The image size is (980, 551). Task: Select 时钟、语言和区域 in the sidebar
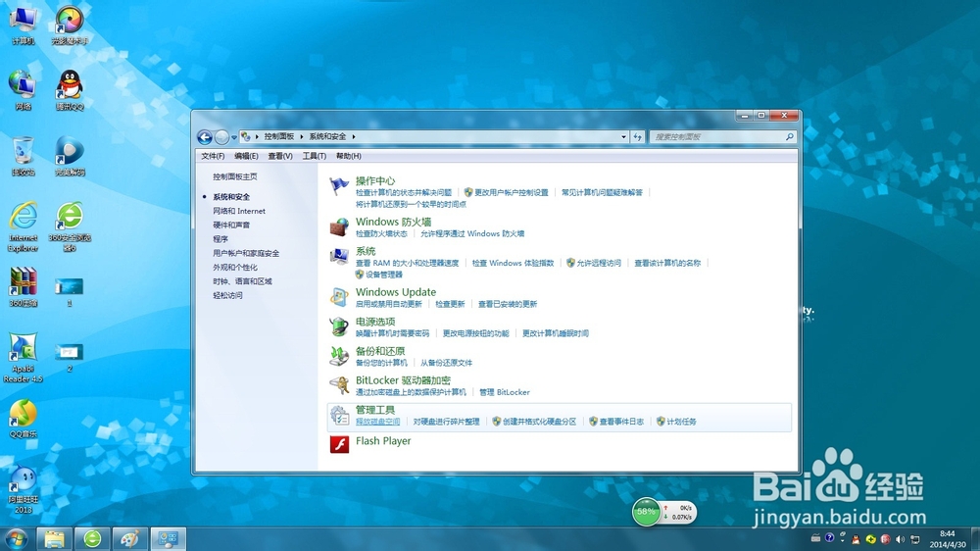(x=242, y=281)
